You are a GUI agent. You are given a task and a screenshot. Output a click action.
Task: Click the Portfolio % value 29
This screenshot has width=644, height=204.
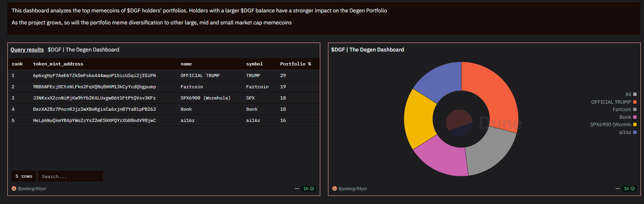pyautogui.click(x=283, y=75)
